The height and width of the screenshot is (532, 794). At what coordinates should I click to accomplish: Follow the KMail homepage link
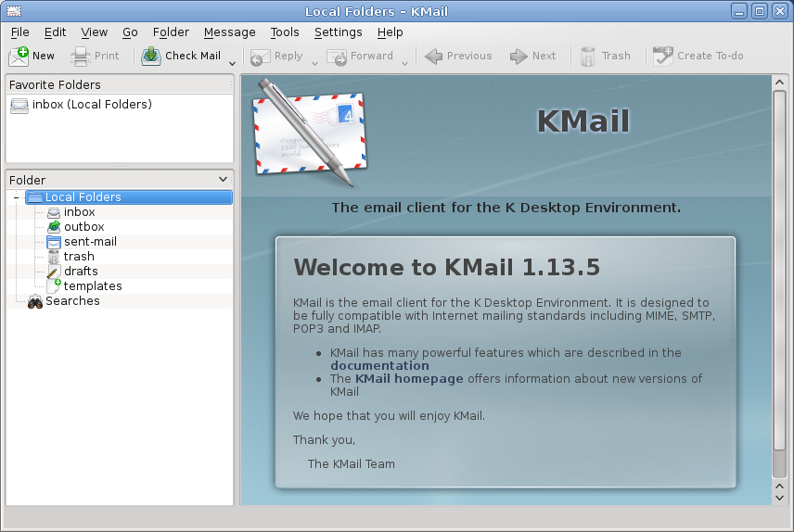click(409, 379)
